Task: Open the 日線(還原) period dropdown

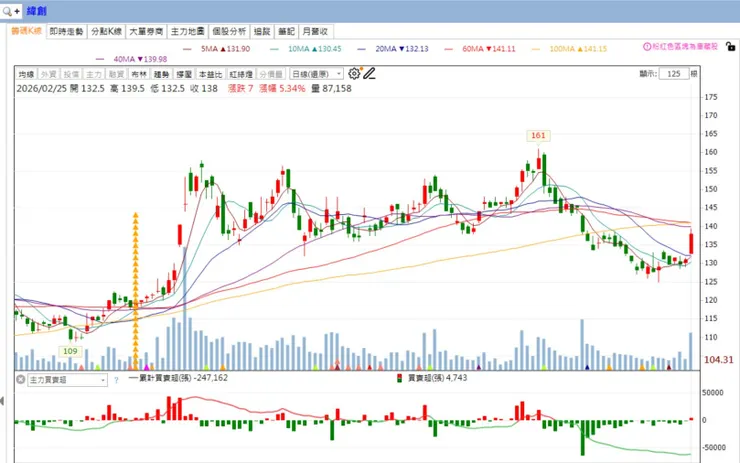Action: coord(316,74)
